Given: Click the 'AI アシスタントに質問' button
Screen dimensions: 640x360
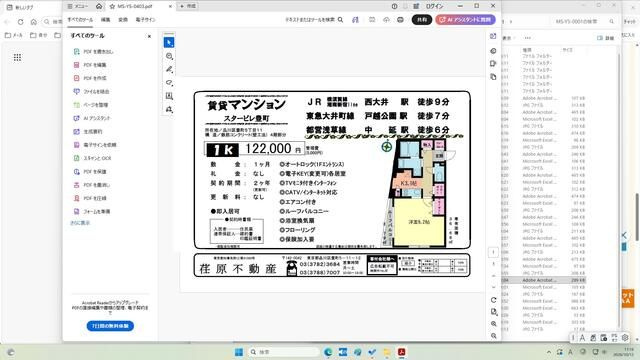Looking at the screenshot, I should pyautogui.click(x=466, y=20).
